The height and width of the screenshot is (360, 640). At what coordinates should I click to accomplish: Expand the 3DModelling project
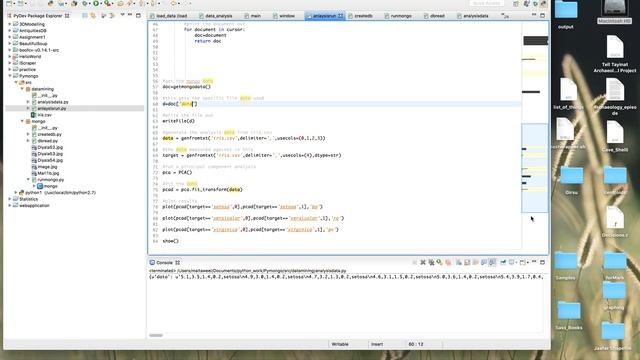[x=10, y=24]
